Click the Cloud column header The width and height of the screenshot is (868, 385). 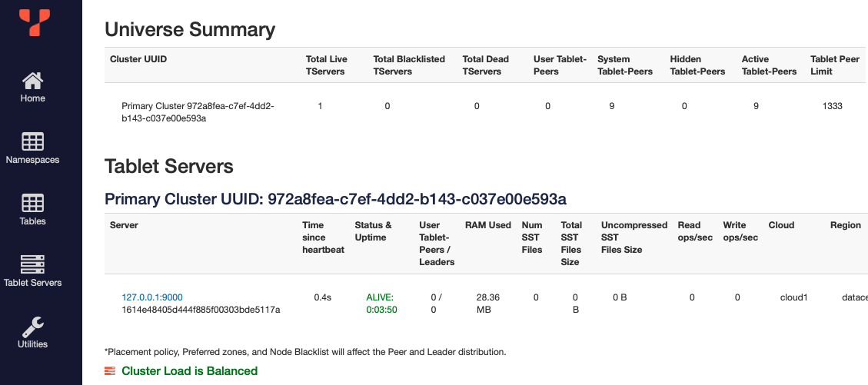[x=781, y=225]
